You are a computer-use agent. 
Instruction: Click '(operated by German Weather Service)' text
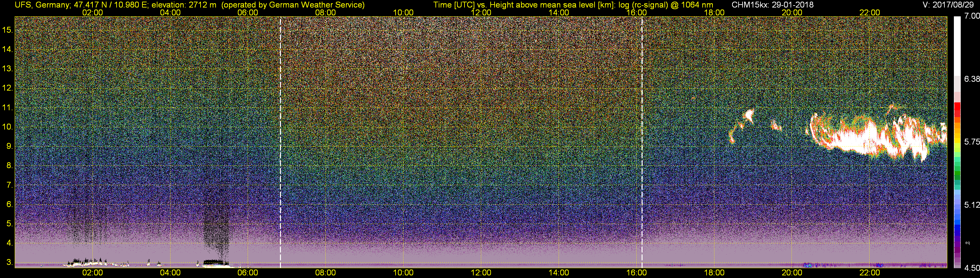(293, 5)
